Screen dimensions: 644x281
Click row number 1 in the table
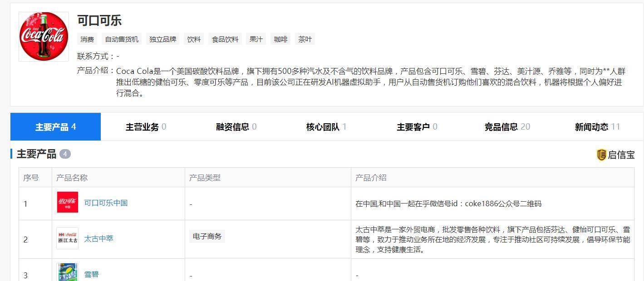pyautogui.click(x=25, y=204)
